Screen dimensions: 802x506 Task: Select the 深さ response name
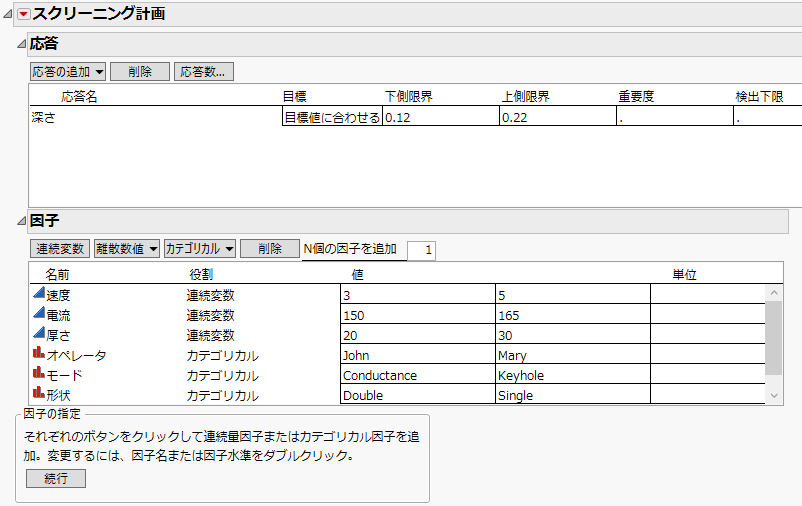point(43,117)
